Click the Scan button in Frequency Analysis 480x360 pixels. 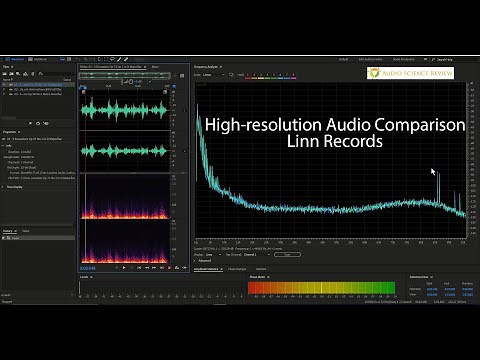coord(287,255)
